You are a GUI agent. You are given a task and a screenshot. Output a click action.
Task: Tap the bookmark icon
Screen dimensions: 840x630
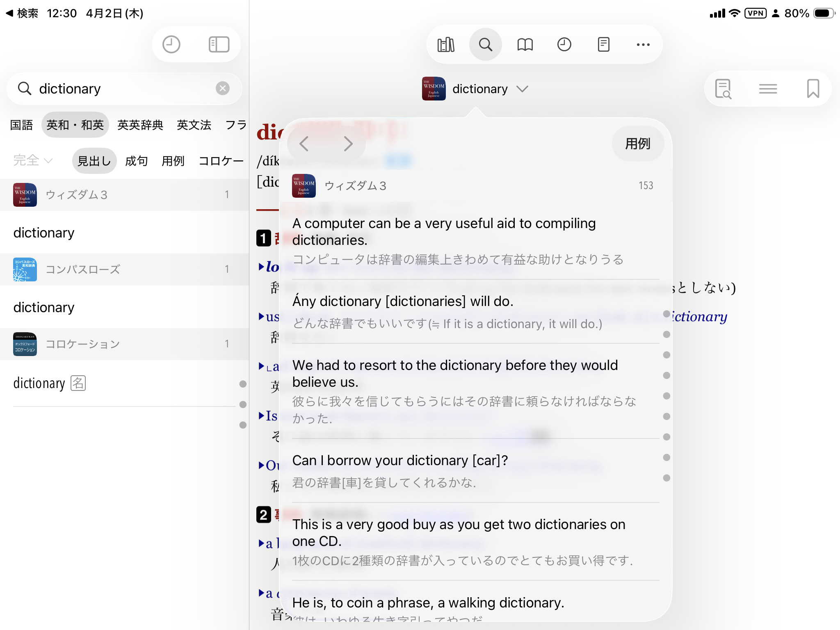pos(813,89)
